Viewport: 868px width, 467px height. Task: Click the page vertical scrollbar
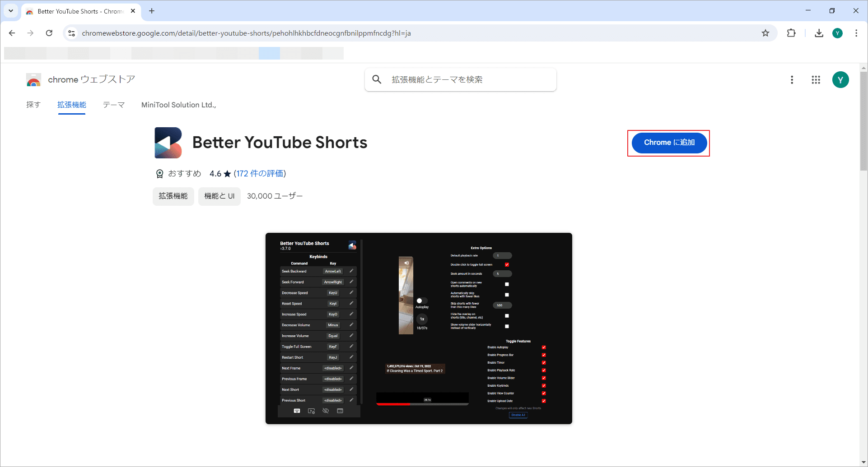coord(863,122)
